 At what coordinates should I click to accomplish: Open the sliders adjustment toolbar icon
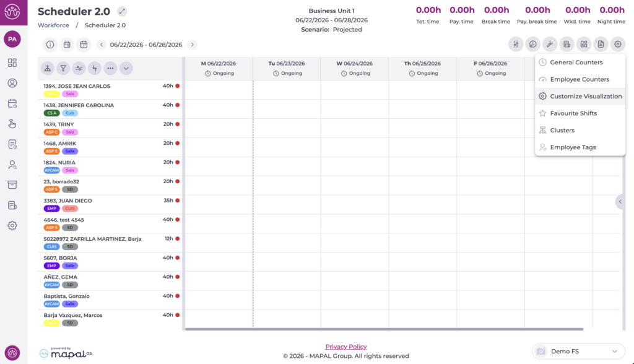point(516,44)
